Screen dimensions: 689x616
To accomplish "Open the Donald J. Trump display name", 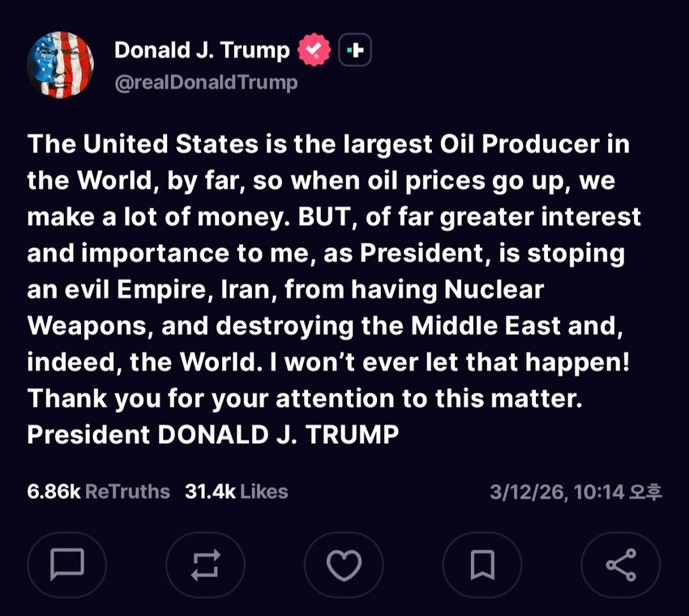I will [202, 50].
